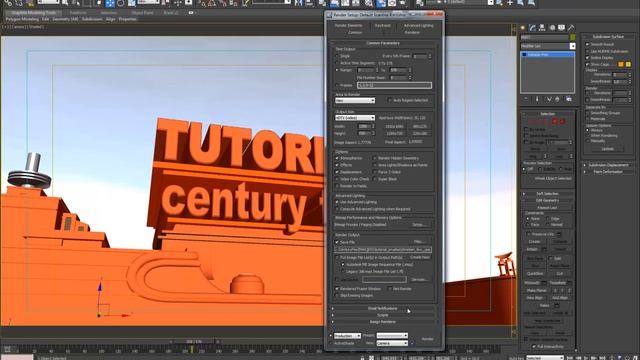Open Area to Render View dropdown
This screenshot has width=640, height=360.
(355, 100)
